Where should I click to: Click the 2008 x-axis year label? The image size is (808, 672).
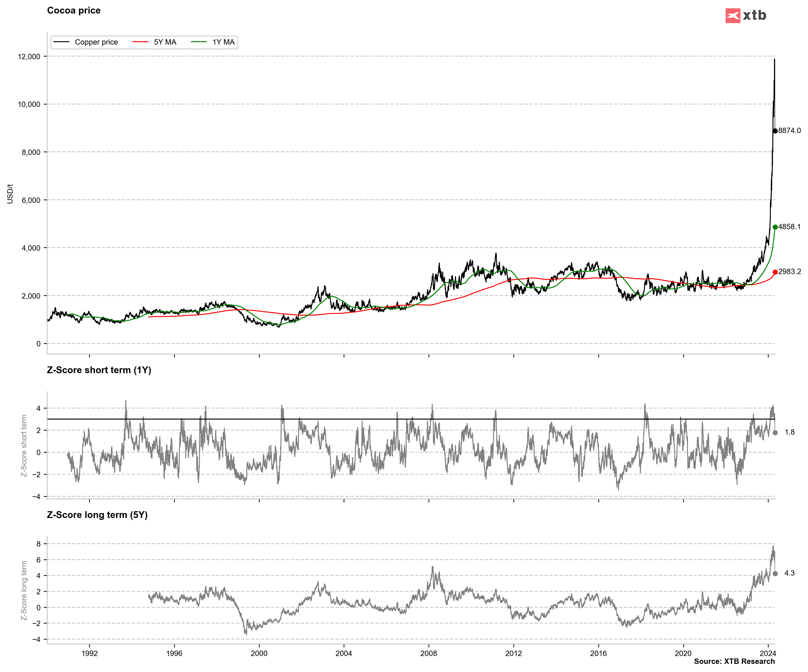[x=428, y=653]
